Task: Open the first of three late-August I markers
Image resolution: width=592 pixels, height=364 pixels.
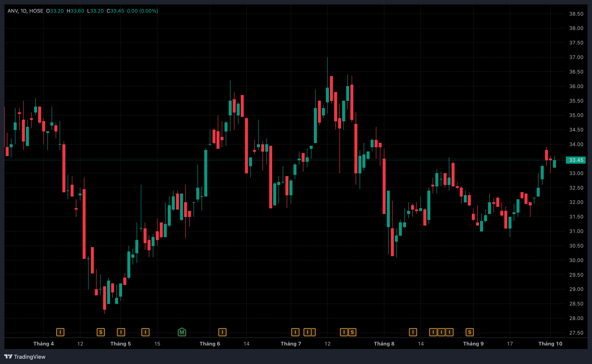Action: (x=433, y=332)
